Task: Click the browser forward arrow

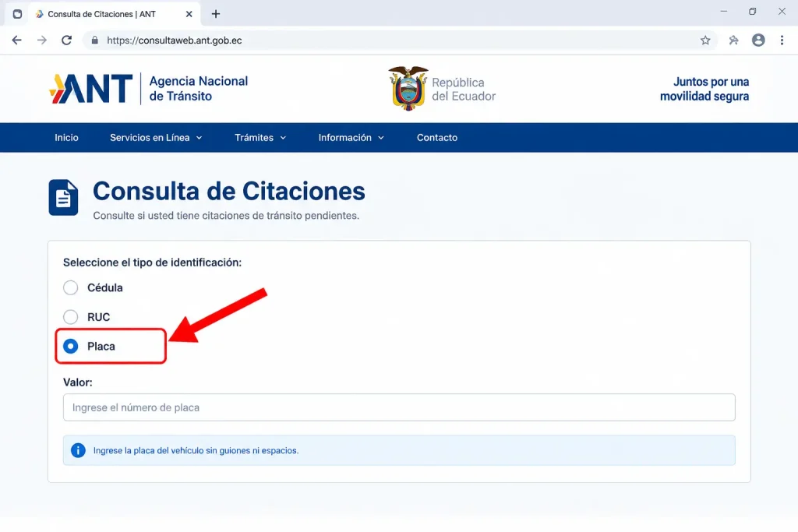Action: [x=42, y=41]
